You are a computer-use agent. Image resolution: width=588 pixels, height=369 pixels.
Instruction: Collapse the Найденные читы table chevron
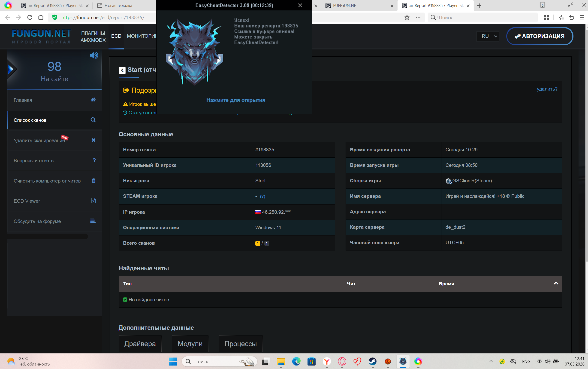(x=556, y=283)
